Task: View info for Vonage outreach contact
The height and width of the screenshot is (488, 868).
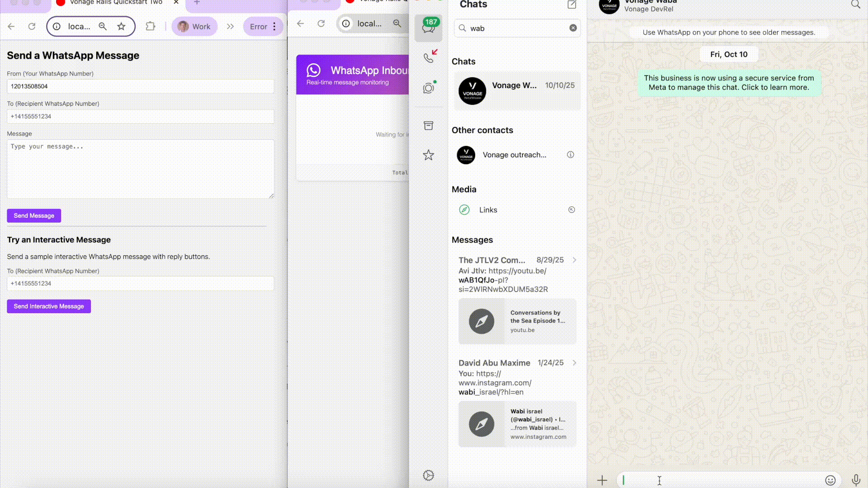Action: pos(571,155)
